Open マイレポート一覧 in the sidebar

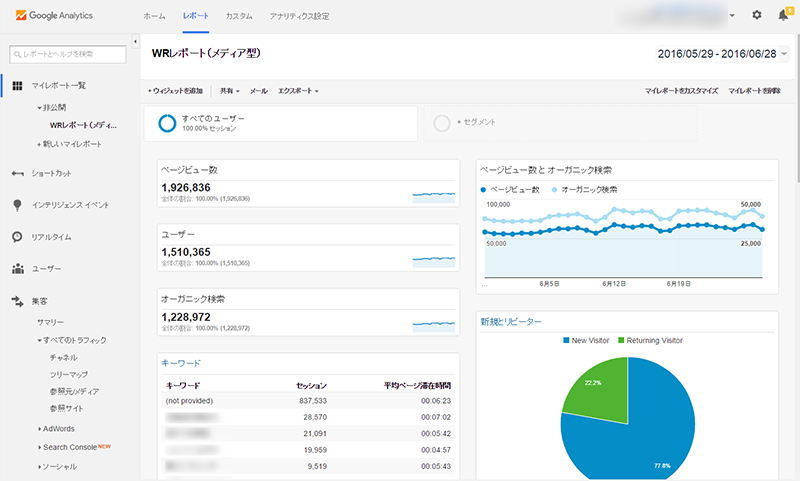(59, 86)
